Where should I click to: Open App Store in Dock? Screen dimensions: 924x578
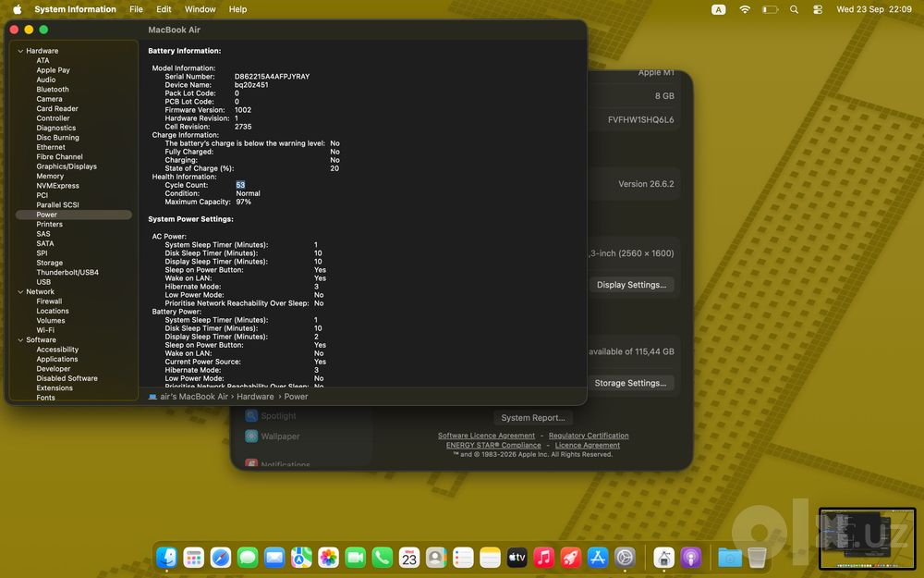(598, 557)
